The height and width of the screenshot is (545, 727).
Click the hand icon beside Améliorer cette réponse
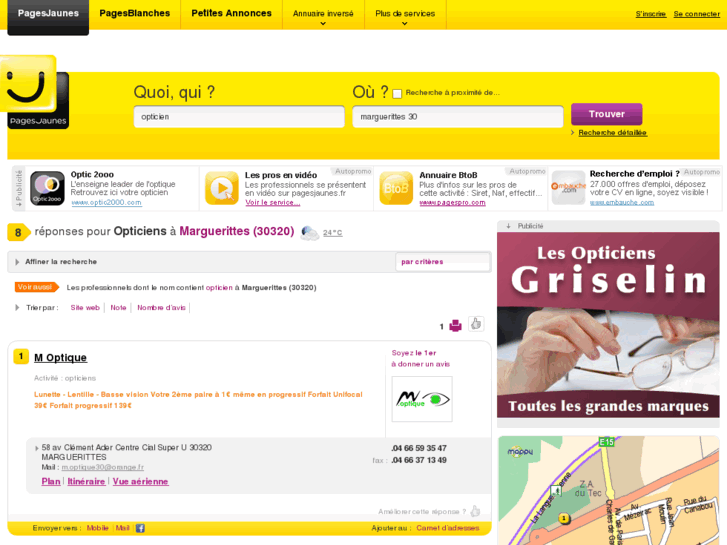(x=475, y=511)
